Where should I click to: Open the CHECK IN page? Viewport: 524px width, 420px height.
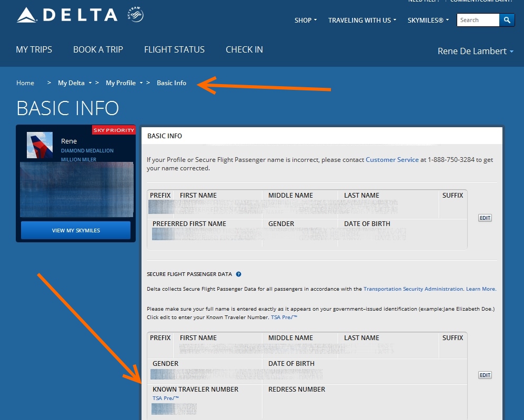coord(244,49)
